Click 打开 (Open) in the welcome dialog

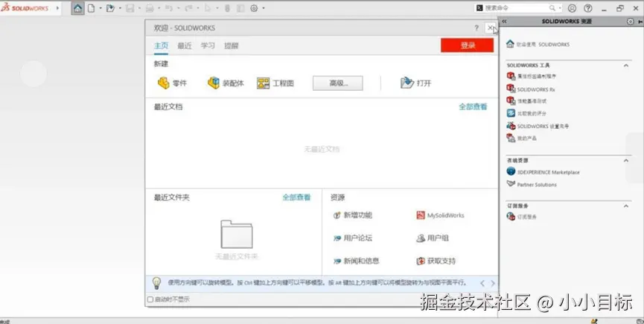coord(415,83)
